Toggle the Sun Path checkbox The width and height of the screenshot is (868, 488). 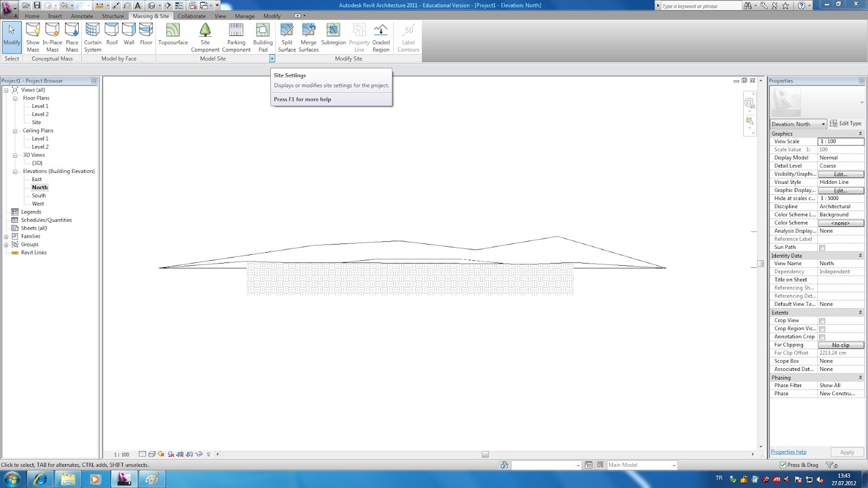(x=822, y=248)
